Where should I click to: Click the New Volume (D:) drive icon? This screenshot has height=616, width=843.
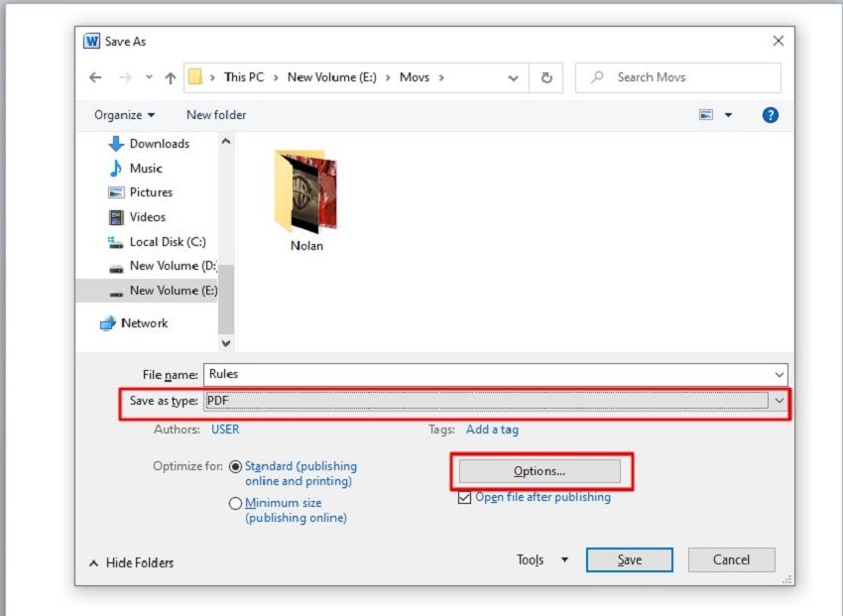[x=116, y=269]
